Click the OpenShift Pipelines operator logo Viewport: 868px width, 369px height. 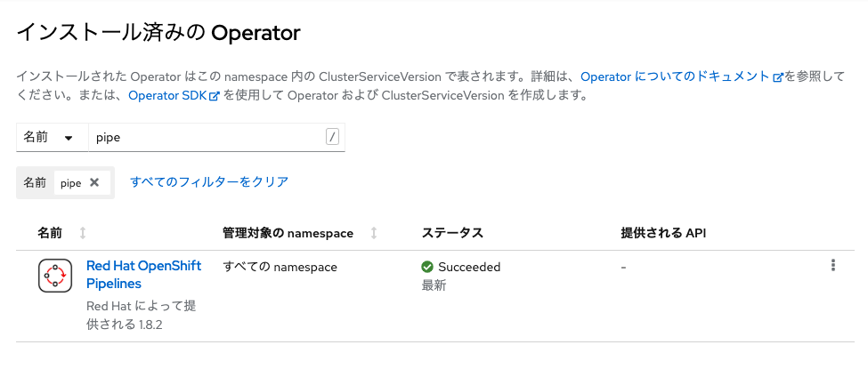[55, 276]
